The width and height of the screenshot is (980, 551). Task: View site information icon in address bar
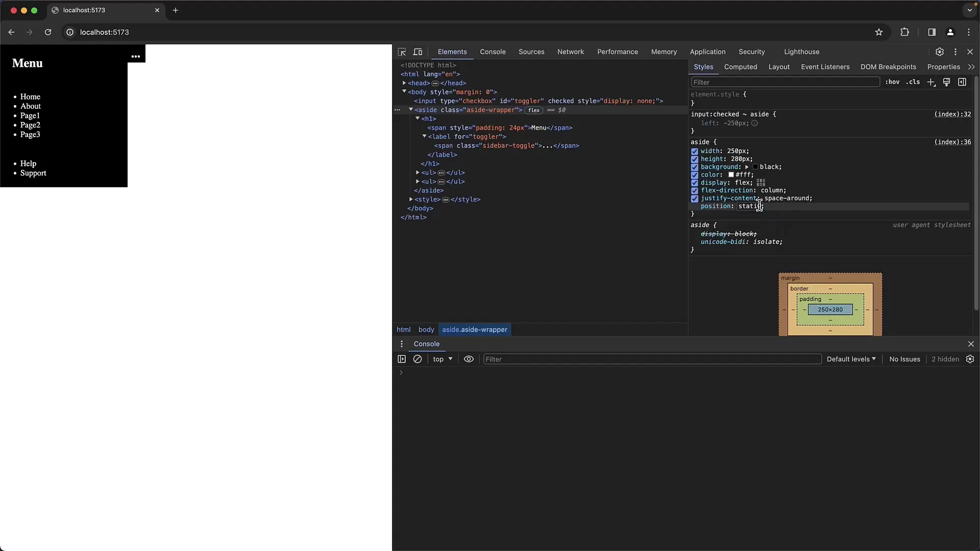70,32
